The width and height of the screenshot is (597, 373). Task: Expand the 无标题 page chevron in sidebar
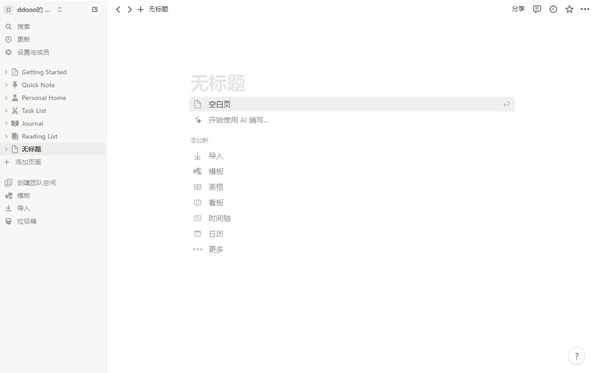coord(6,149)
